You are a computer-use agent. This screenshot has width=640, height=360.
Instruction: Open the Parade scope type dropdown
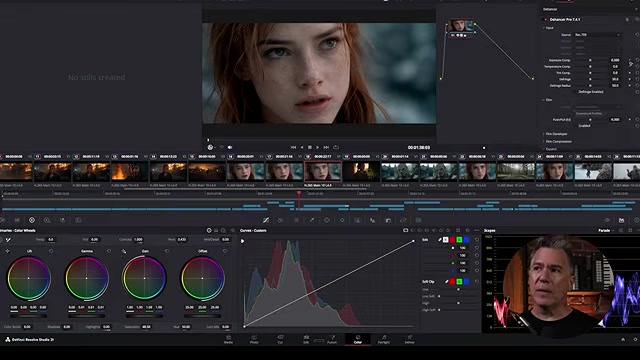point(606,231)
